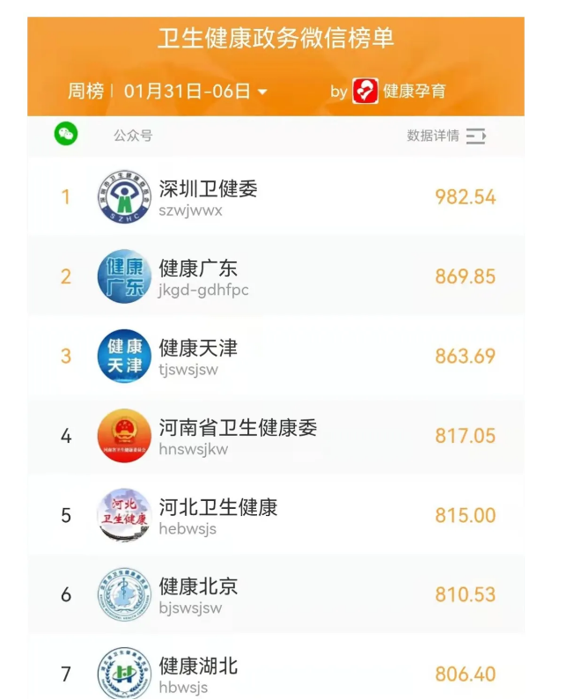Image resolution: width=588 pixels, height=700 pixels.
Task: Open 深圳卫健委 account name
Action: (208, 188)
